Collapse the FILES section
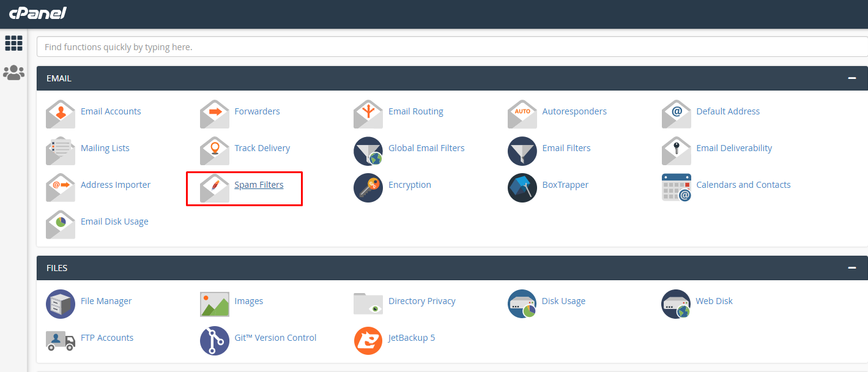This screenshot has width=868, height=372. (851, 268)
